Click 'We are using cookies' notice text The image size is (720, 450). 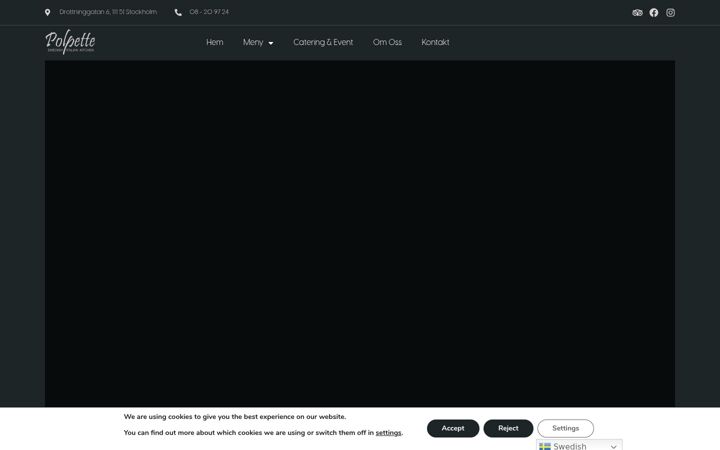pyautogui.click(x=235, y=416)
